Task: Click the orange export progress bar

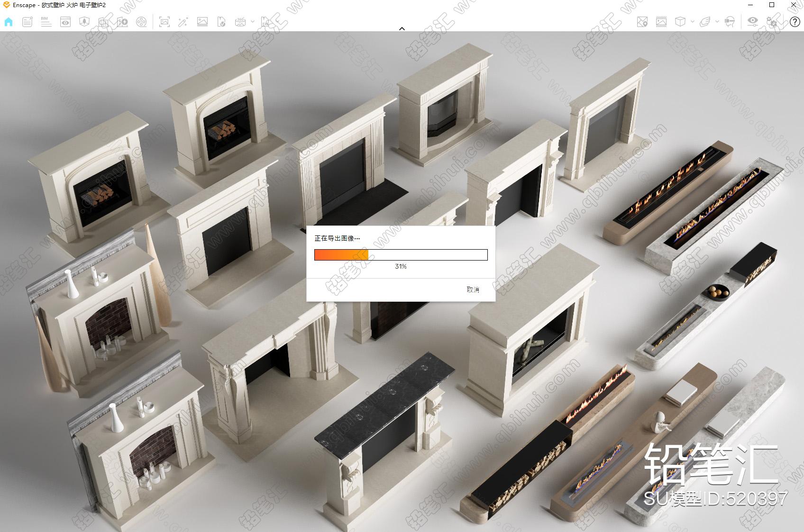Action: (401, 255)
